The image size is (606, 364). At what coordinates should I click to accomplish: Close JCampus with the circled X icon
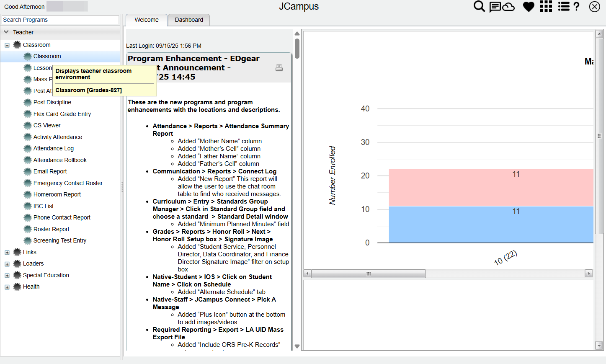594,6
